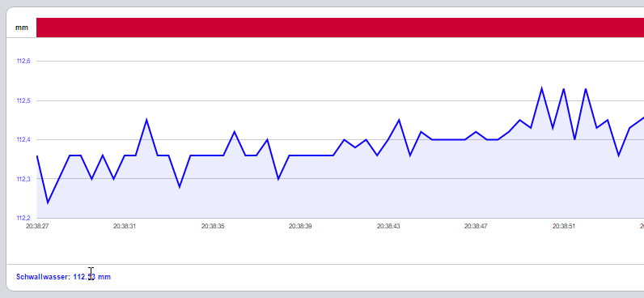Click the Schwallwasser: 112.53 mm legend label

[63, 277]
